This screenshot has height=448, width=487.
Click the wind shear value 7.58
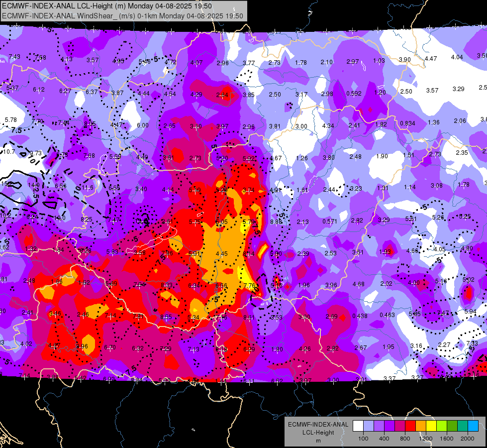[40, 58]
